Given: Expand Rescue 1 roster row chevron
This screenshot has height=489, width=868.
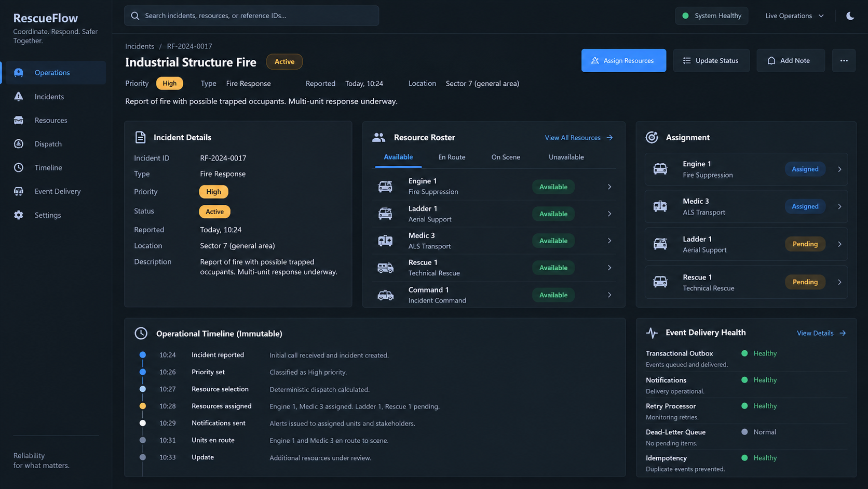Looking at the screenshot, I should click(609, 268).
